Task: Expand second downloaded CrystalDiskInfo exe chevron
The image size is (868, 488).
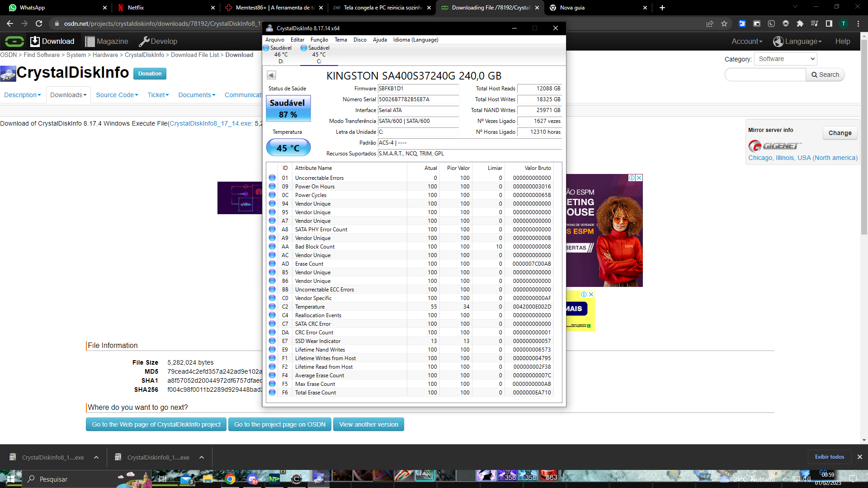Action: [202, 457]
